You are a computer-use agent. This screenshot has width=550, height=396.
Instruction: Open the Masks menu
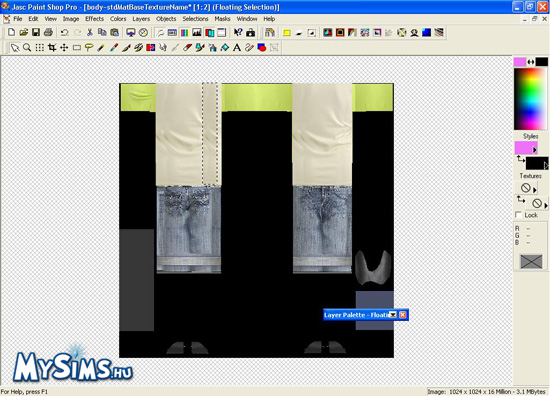coord(222,19)
